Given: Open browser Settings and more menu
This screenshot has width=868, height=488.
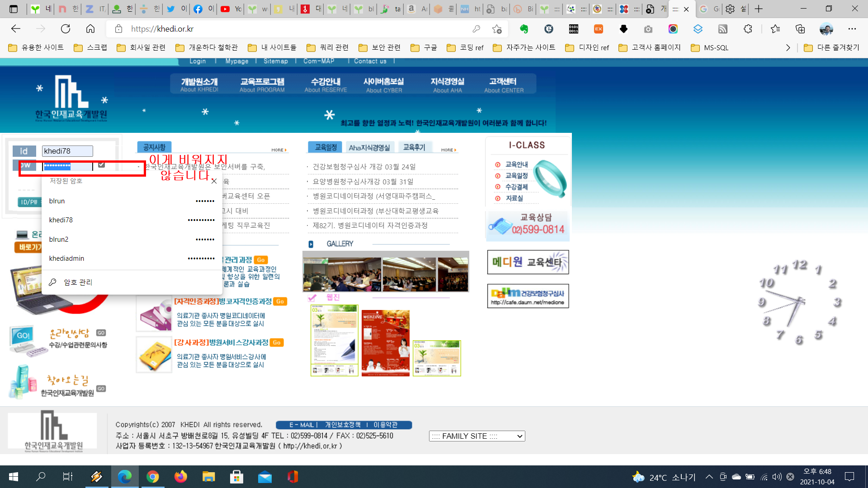Looking at the screenshot, I should coord(852,29).
